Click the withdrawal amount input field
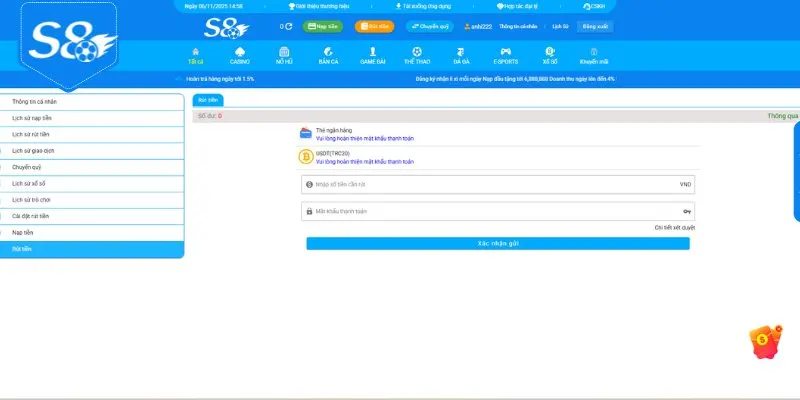Image resolution: width=800 pixels, height=400 pixels. (x=495, y=184)
